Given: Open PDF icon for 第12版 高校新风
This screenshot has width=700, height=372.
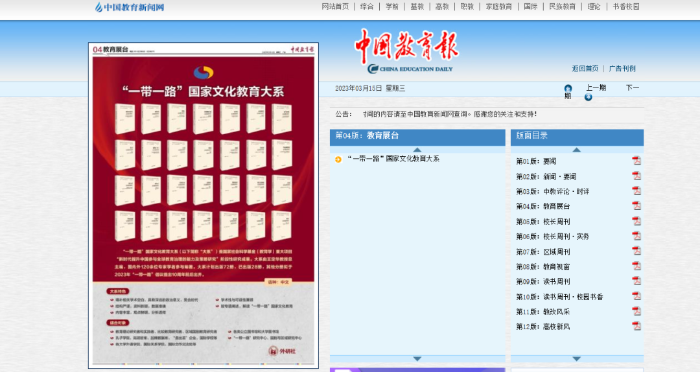Looking at the screenshot, I should pyautogui.click(x=636, y=326).
